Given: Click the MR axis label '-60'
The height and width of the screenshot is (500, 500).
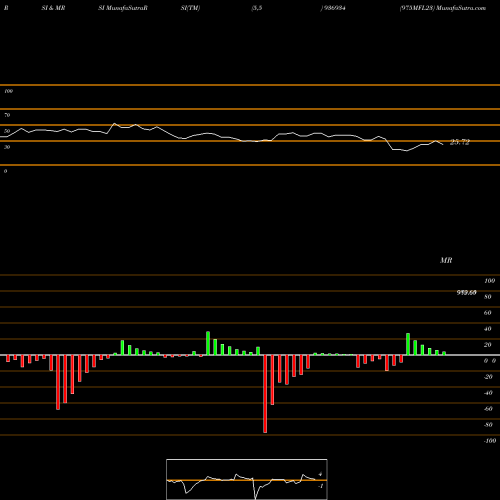Looking at the screenshot, I should click(488, 409).
